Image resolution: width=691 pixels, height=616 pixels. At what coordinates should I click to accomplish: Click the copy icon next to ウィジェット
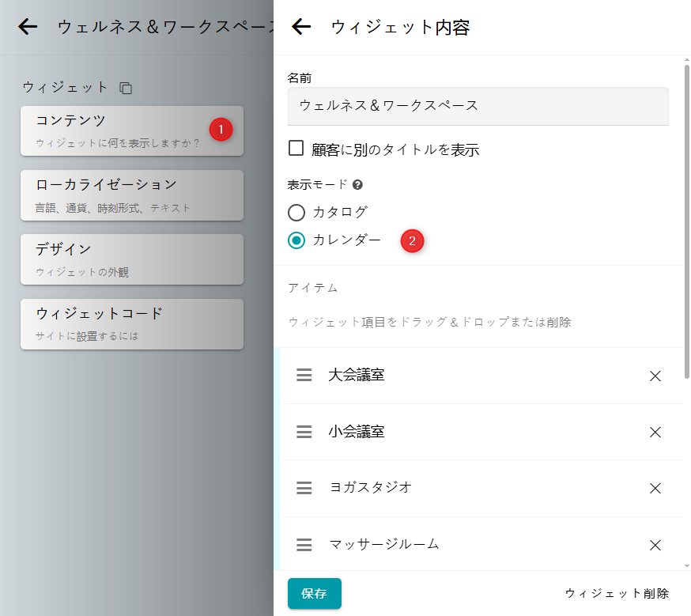pyautogui.click(x=126, y=88)
